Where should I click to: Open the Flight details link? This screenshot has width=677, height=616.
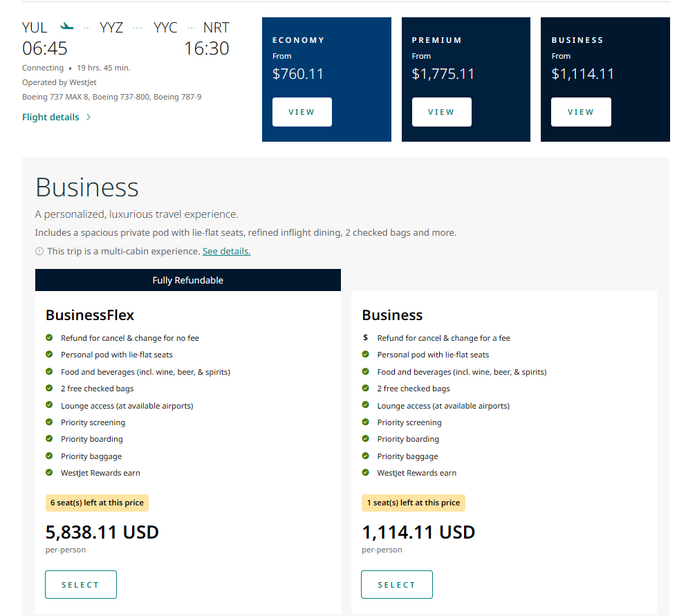coord(50,118)
